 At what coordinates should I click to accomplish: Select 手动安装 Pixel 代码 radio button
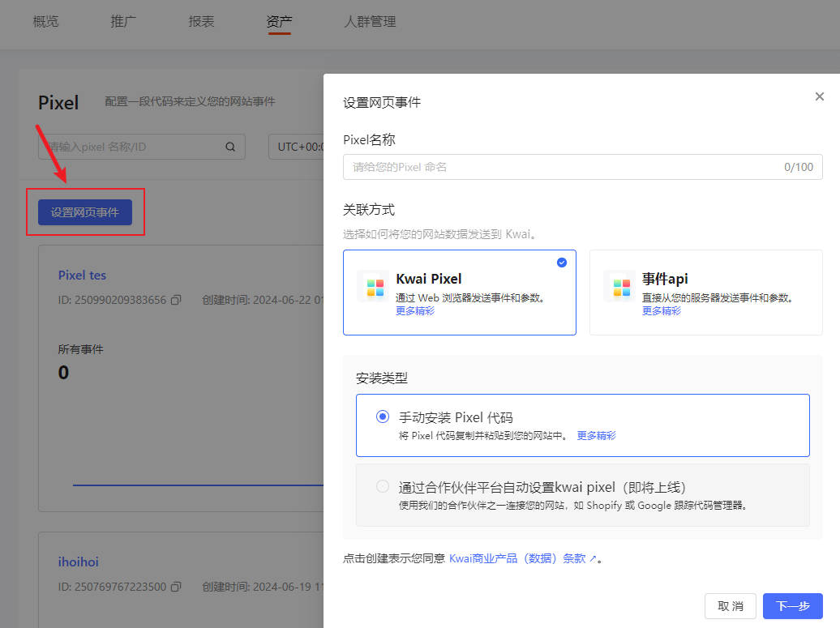(383, 417)
